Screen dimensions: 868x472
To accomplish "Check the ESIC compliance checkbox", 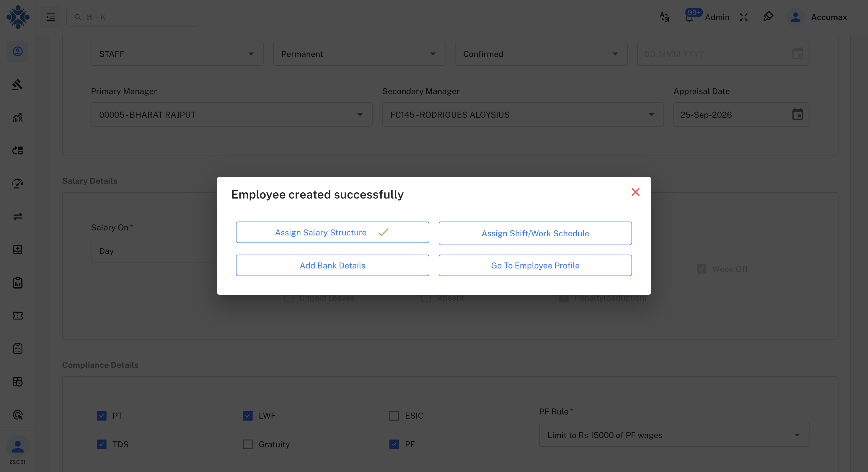I will 394,416.
